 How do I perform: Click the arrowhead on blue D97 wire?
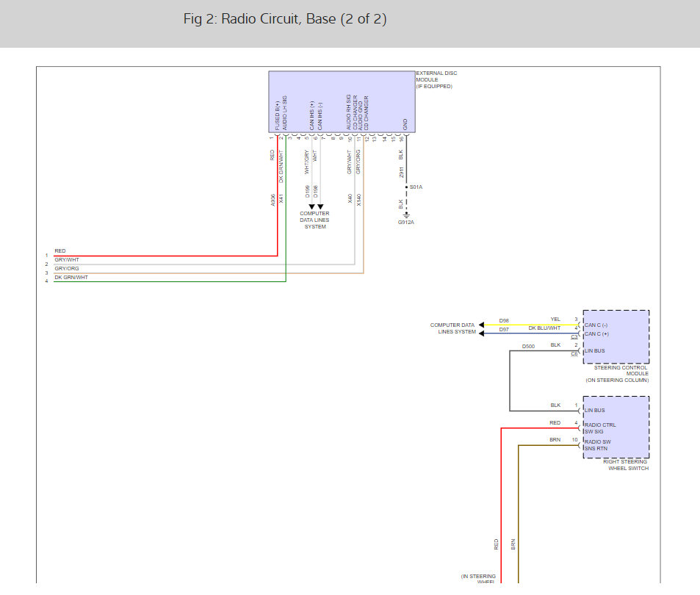[x=482, y=333]
